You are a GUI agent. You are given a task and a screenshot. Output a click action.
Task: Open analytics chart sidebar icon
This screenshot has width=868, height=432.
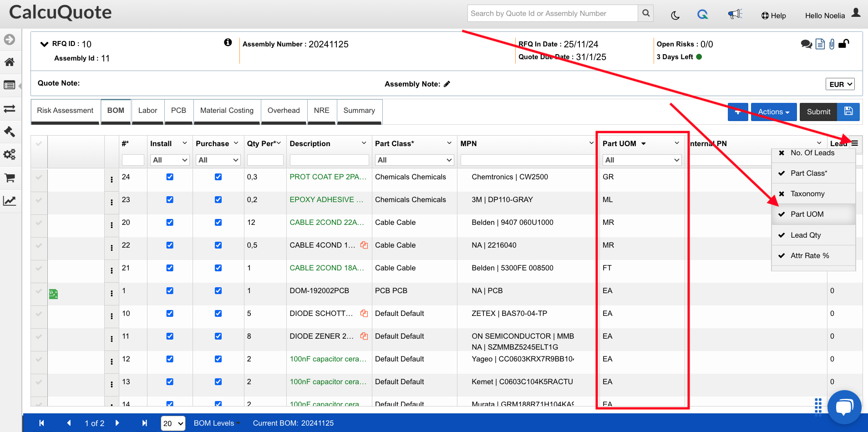[x=10, y=201]
